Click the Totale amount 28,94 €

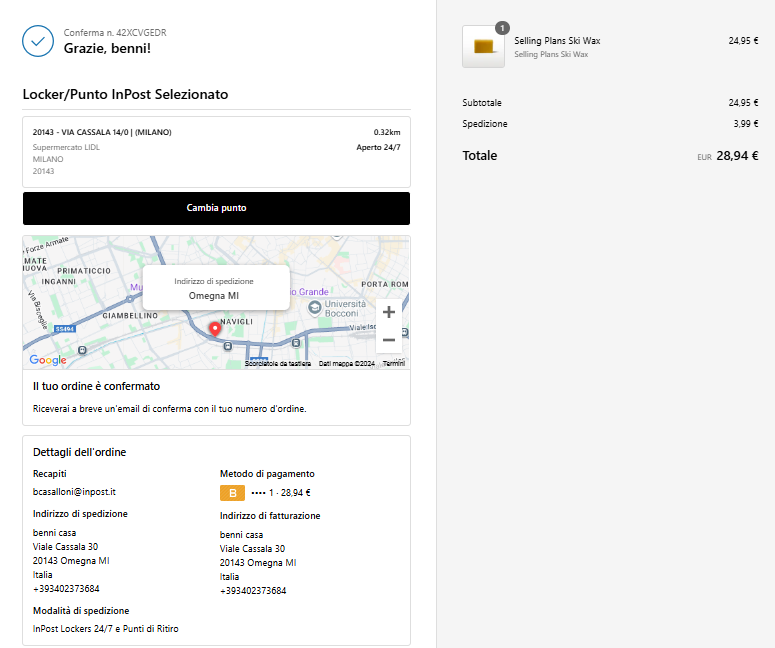point(737,156)
